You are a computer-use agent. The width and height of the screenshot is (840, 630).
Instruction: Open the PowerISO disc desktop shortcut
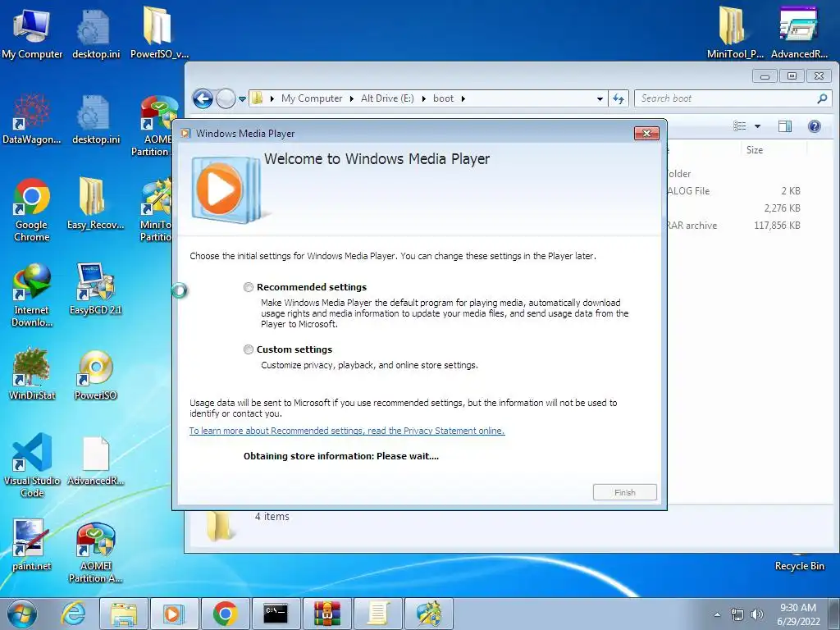coord(95,374)
